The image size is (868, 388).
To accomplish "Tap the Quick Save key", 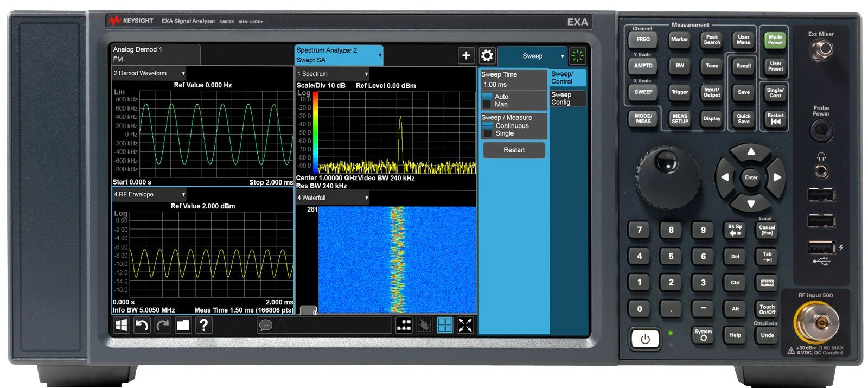I will point(743,119).
